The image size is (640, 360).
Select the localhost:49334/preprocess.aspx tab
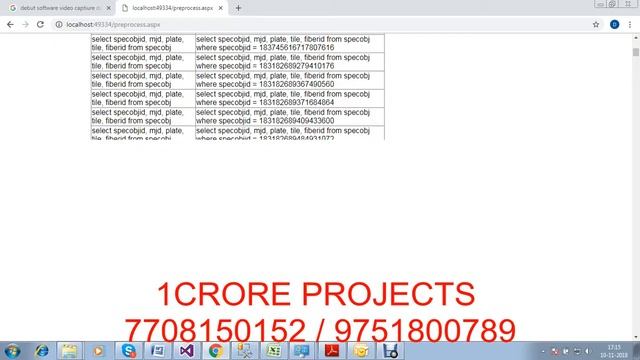tap(172, 8)
